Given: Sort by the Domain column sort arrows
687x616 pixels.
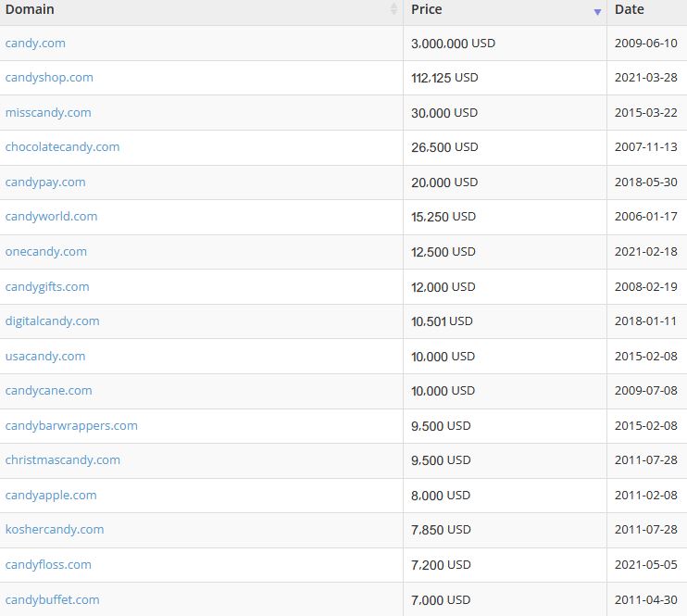Looking at the screenshot, I should 393,8.
